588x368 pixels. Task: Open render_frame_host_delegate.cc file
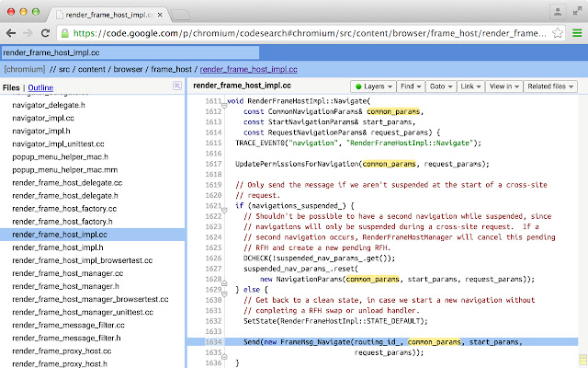(x=67, y=183)
